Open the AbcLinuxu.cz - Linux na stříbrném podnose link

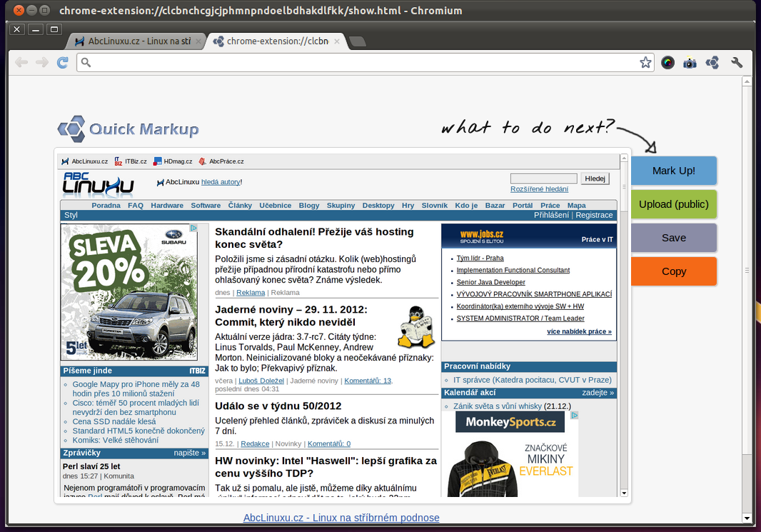click(x=341, y=518)
